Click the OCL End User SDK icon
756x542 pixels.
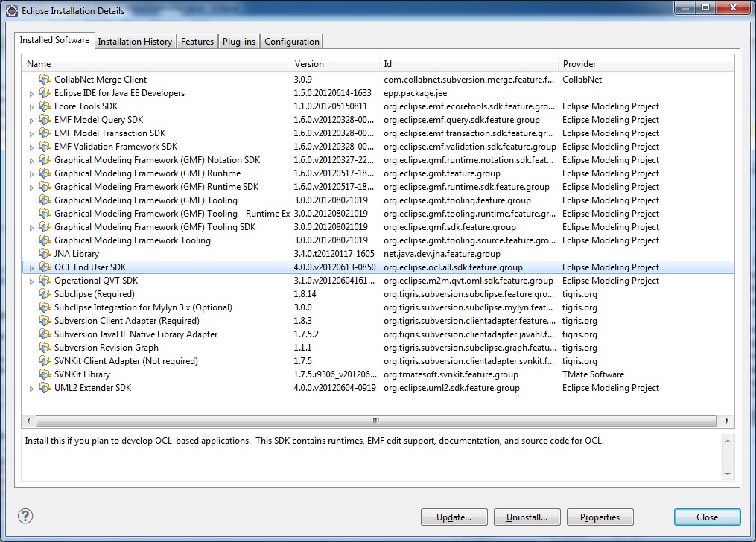coord(45,267)
